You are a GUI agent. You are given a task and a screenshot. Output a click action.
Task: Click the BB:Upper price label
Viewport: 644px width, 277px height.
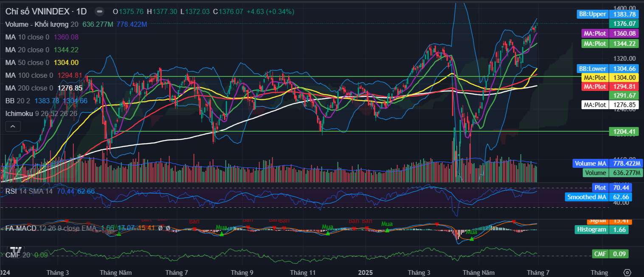pyautogui.click(x=592, y=14)
